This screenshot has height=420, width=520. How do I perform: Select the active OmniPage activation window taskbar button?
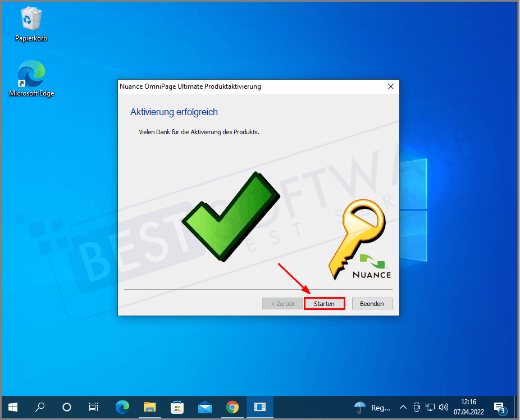click(x=259, y=407)
